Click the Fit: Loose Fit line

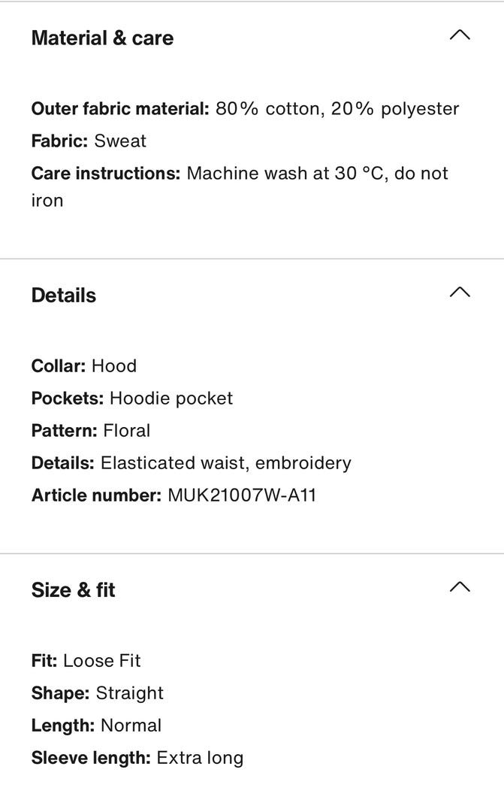[86, 661]
